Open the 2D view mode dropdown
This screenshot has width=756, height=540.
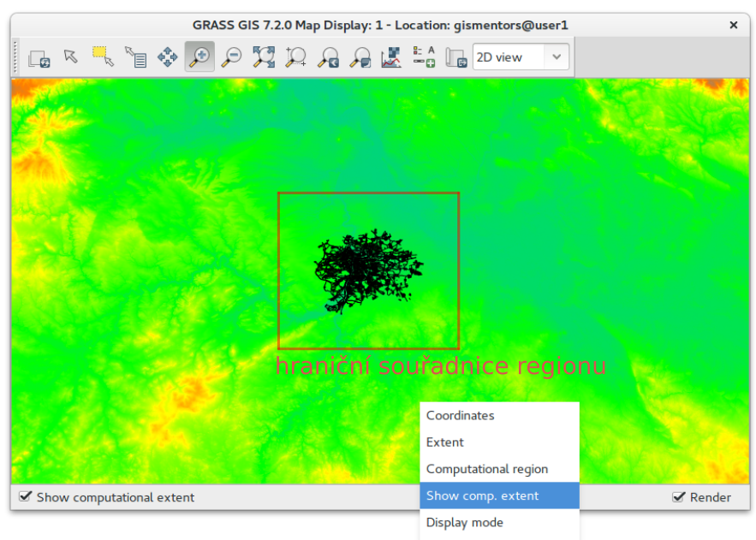(521, 56)
